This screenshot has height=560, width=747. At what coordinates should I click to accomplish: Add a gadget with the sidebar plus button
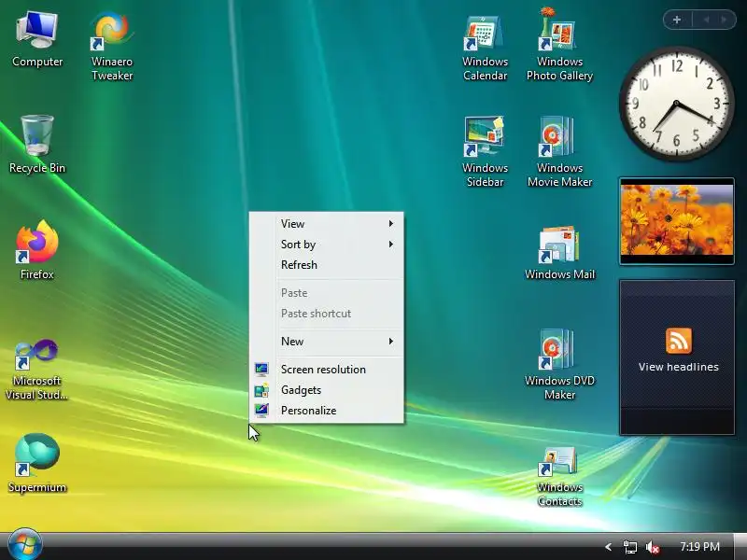[x=677, y=20]
